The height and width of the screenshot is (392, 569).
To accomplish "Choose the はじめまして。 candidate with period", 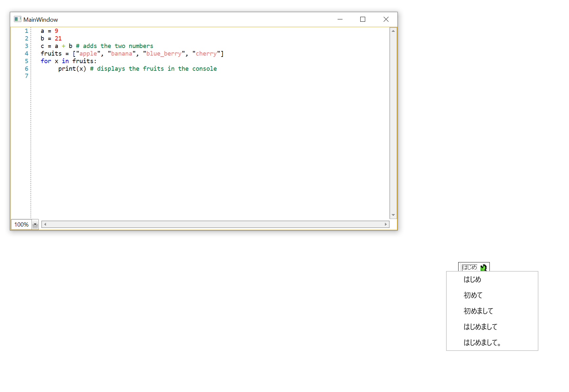I will click(x=482, y=343).
